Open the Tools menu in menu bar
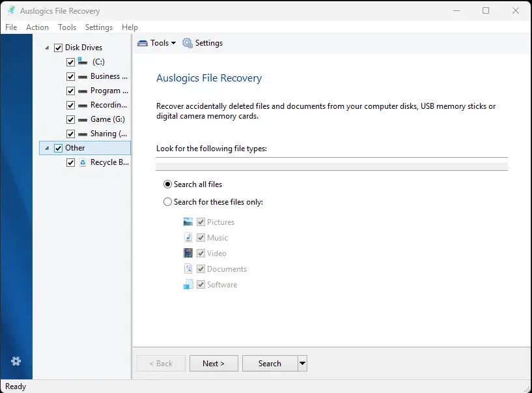532x393 pixels. click(x=67, y=27)
